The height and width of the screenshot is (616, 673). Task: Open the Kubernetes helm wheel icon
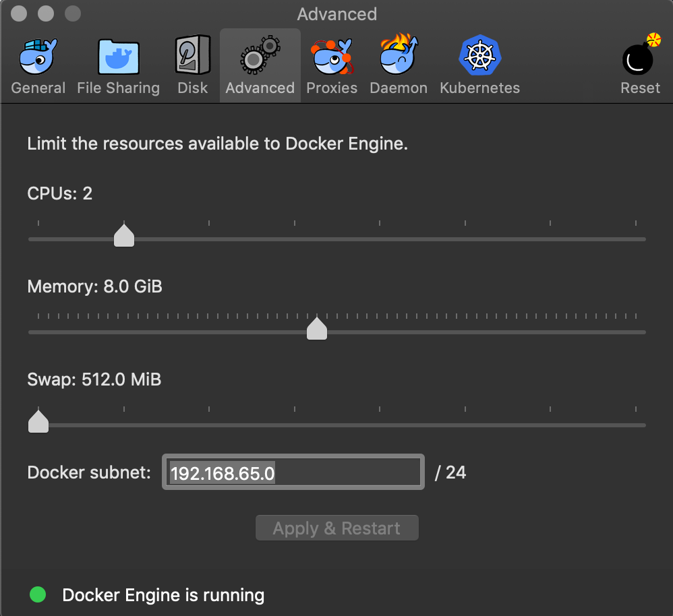coord(480,55)
